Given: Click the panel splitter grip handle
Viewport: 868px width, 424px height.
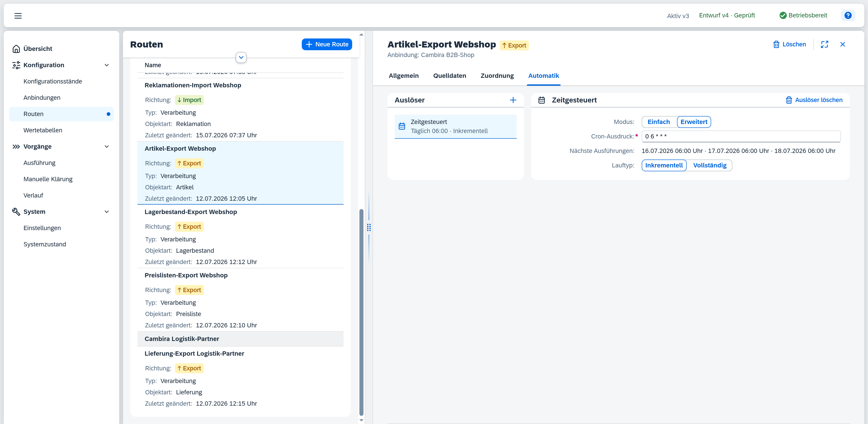Looking at the screenshot, I should (x=369, y=228).
